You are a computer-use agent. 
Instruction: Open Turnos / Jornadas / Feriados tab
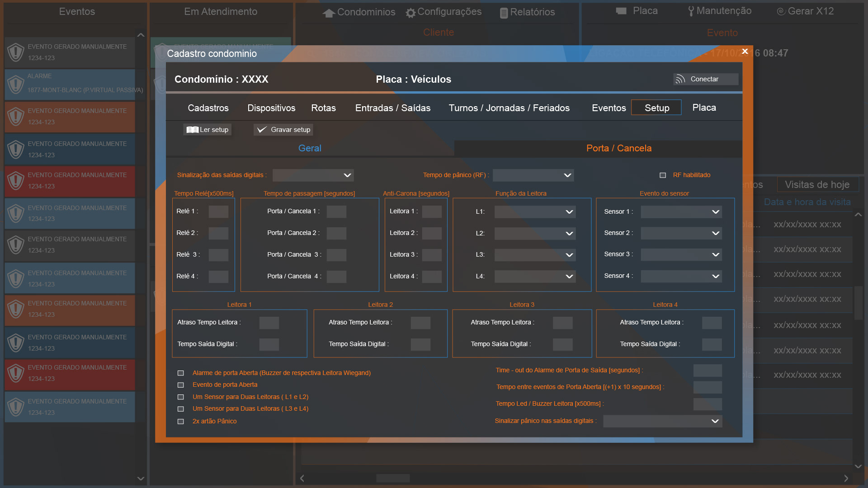(x=509, y=108)
